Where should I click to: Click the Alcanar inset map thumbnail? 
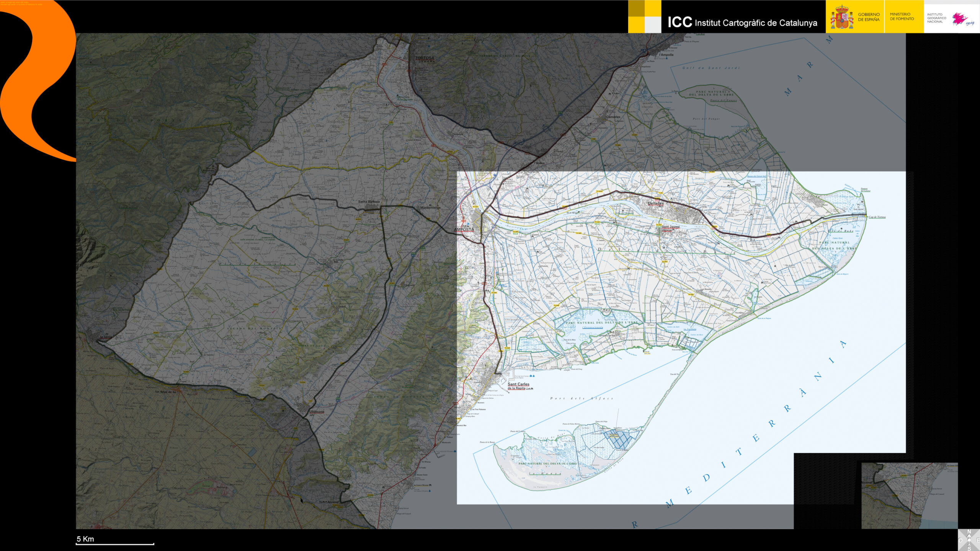[x=909, y=496]
